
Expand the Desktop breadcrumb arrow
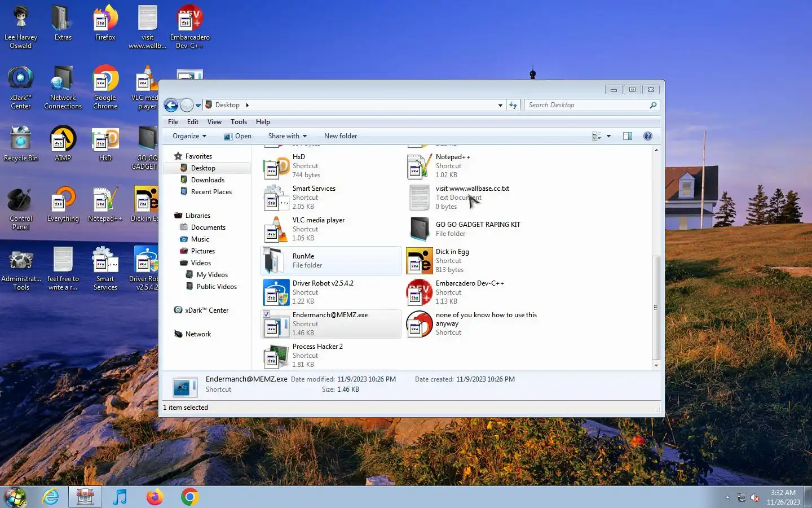(247, 105)
